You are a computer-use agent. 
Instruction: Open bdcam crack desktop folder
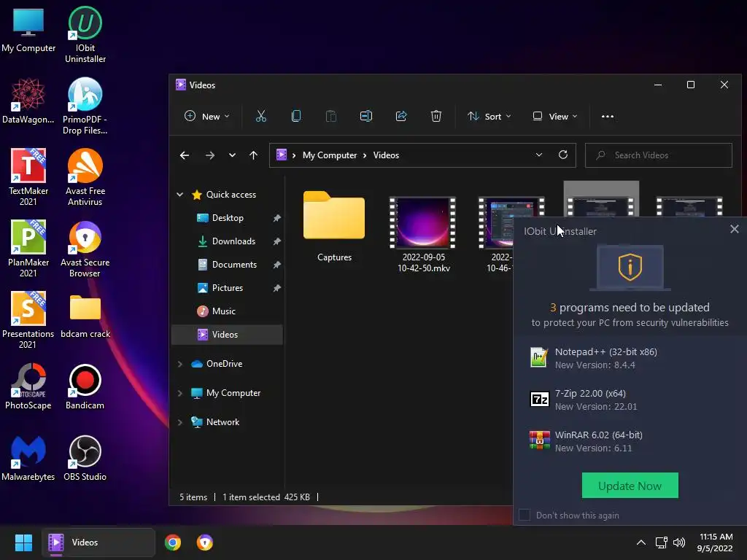pos(85,316)
